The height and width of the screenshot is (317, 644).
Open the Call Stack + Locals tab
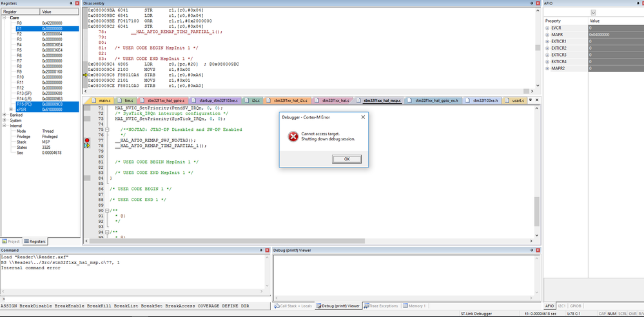(x=293, y=306)
